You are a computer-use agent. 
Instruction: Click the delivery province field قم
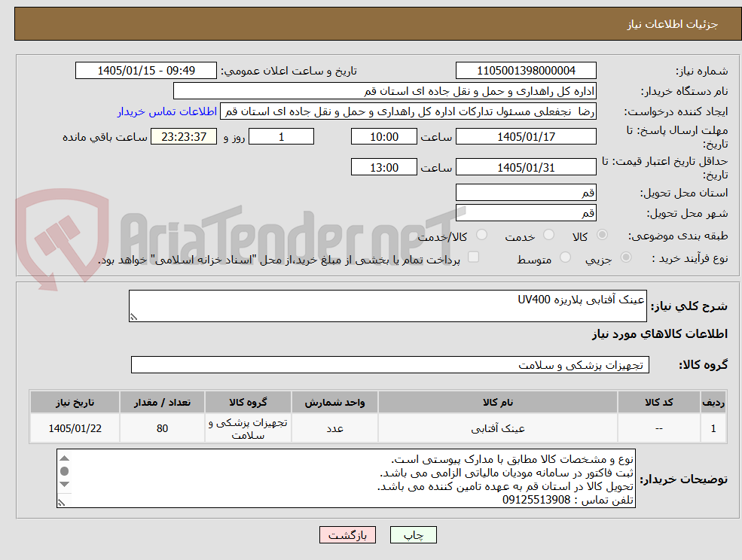pyautogui.click(x=526, y=193)
